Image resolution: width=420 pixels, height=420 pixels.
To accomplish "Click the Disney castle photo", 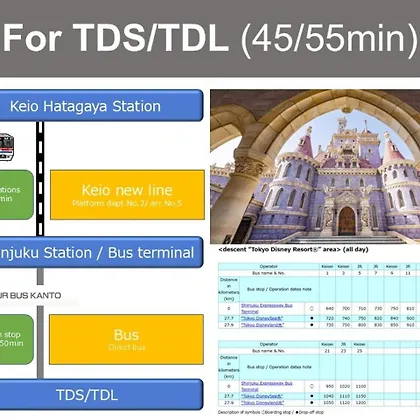I will [315, 167].
